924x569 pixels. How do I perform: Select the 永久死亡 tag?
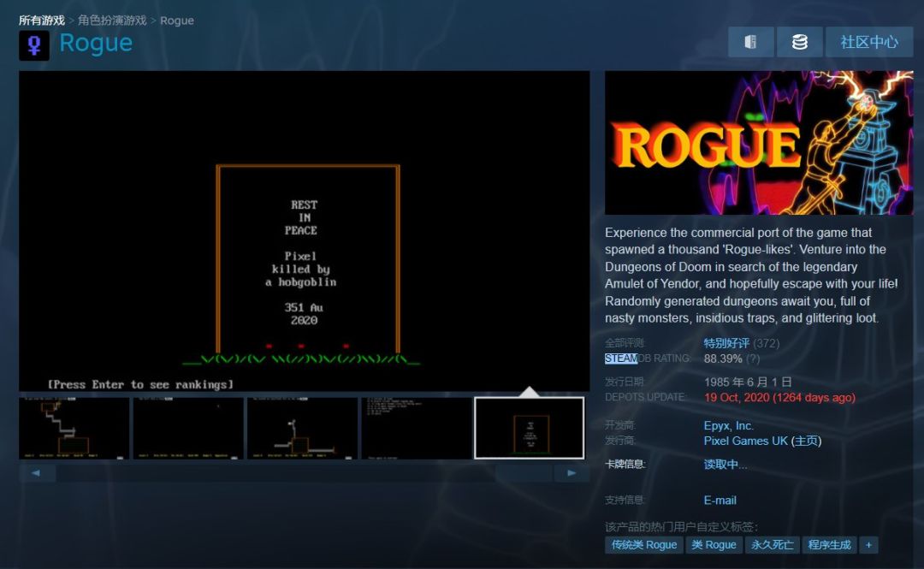point(772,545)
